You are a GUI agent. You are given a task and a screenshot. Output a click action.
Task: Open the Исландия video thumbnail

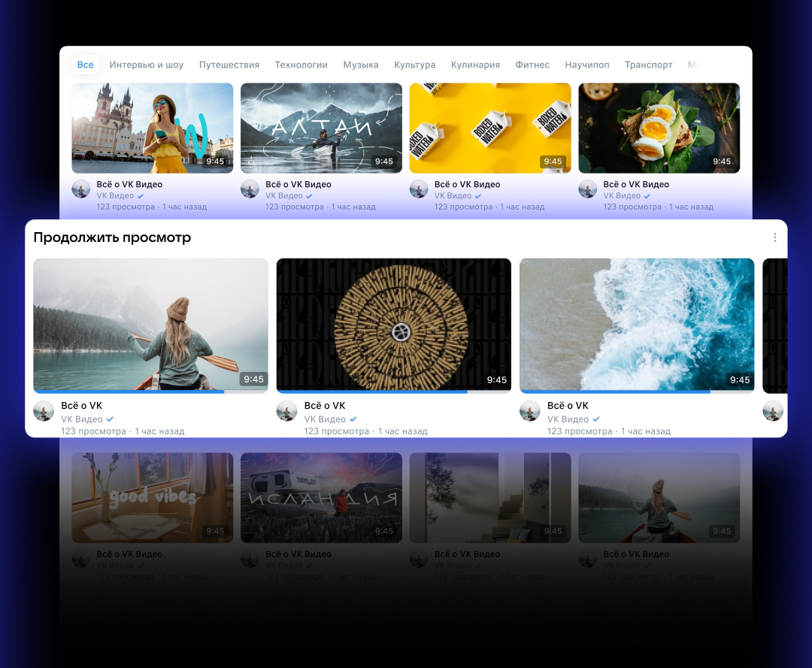321,497
